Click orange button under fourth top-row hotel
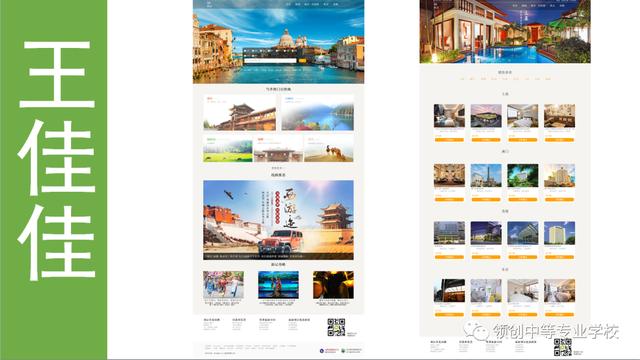This screenshot has width=640, height=360. click(559, 140)
